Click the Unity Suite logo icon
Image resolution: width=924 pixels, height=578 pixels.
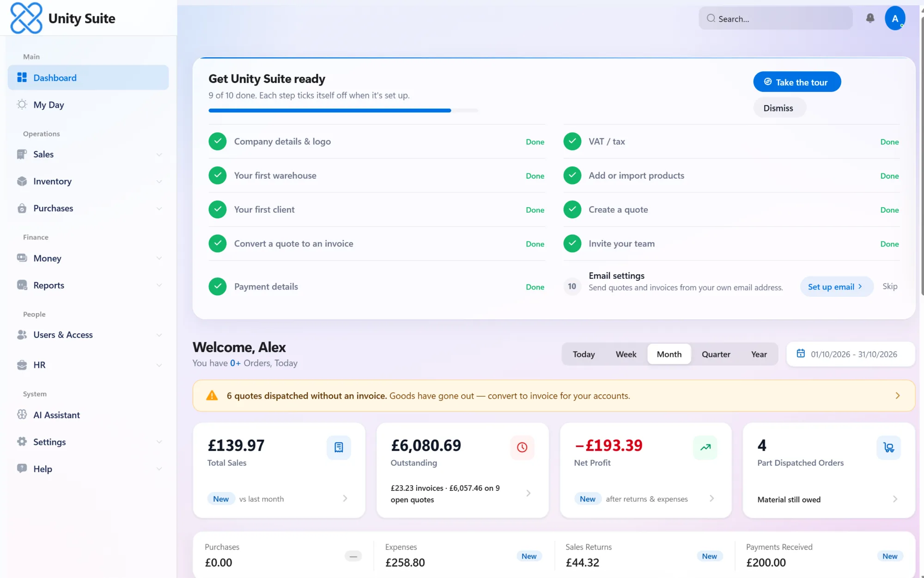pyautogui.click(x=26, y=18)
